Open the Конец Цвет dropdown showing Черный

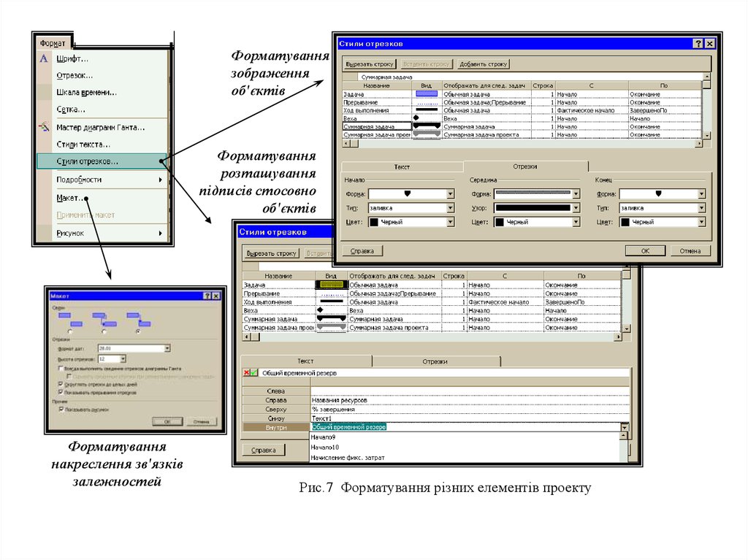pyautogui.click(x=702, y=222)
